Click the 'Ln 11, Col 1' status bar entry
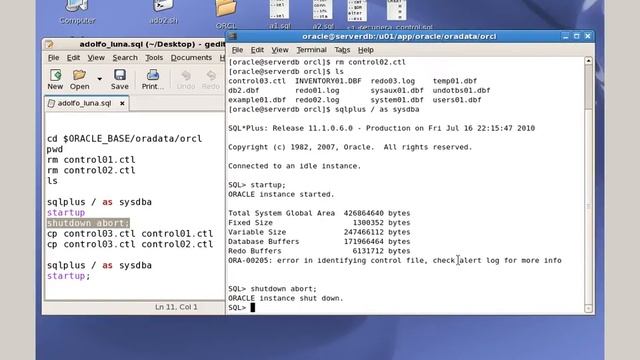This screenshot has height=360, width=640. (x=176, y=307)
